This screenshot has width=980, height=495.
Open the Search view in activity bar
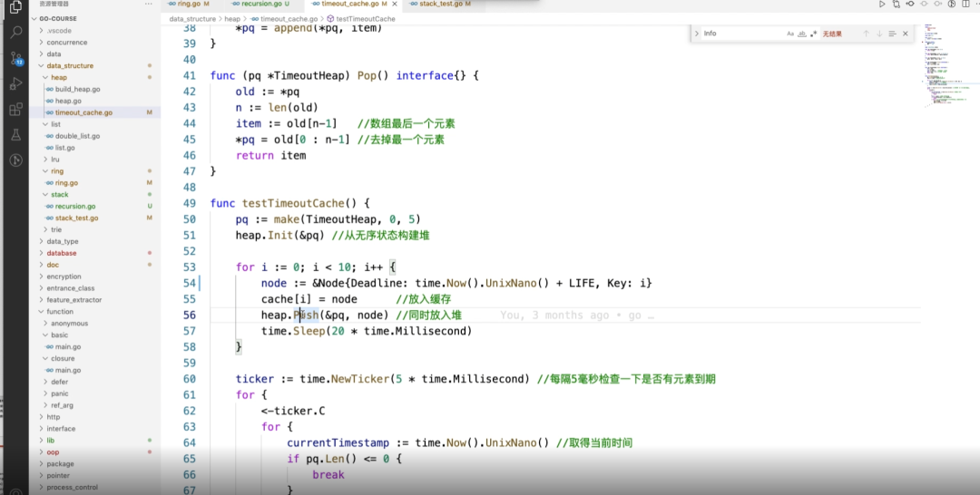coord(15,32)
